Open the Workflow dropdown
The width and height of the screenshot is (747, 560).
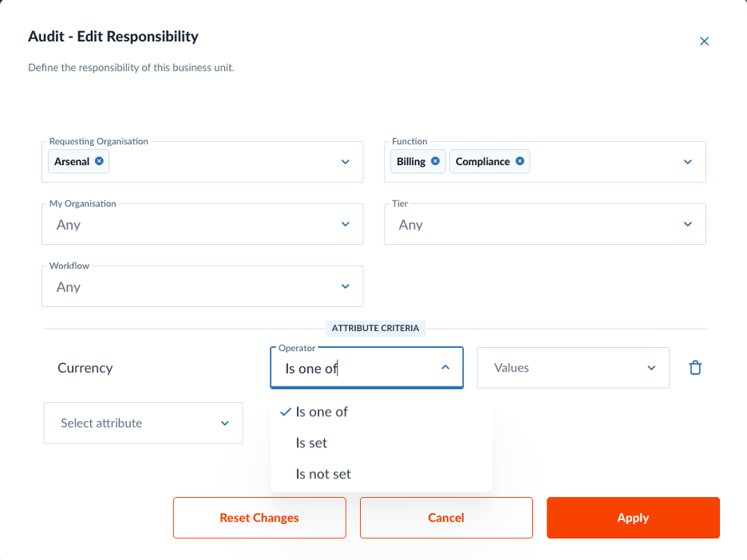click(203, 286)
